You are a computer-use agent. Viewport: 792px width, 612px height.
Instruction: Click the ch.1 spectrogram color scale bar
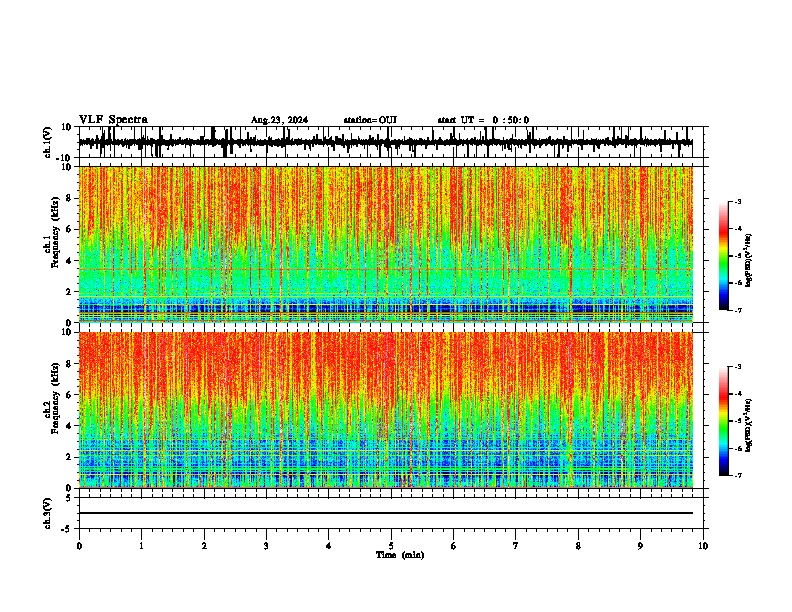pos(724,256)
